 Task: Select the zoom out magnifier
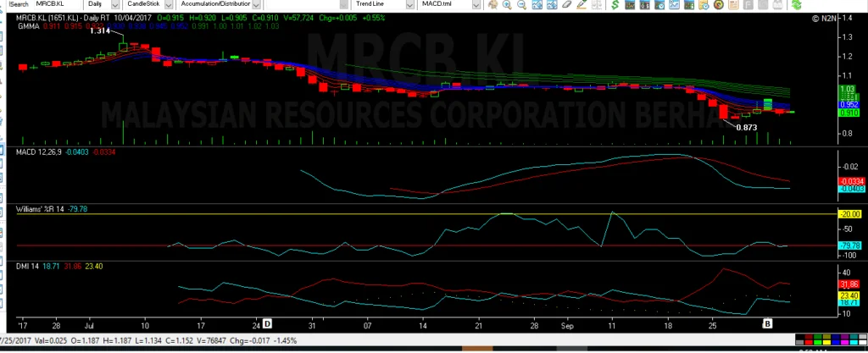pos(522,4)
